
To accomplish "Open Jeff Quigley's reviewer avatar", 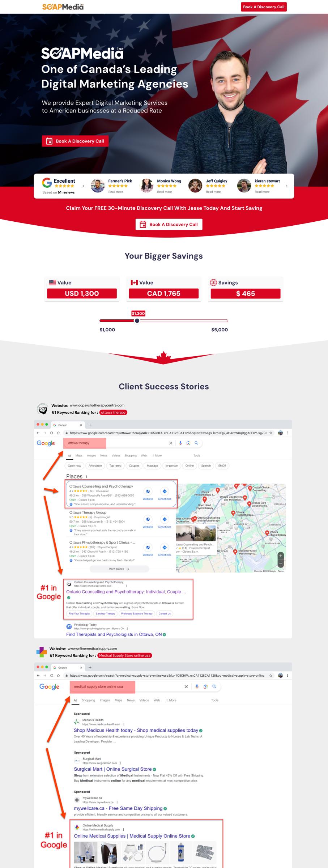I will (x=195, y=186).
